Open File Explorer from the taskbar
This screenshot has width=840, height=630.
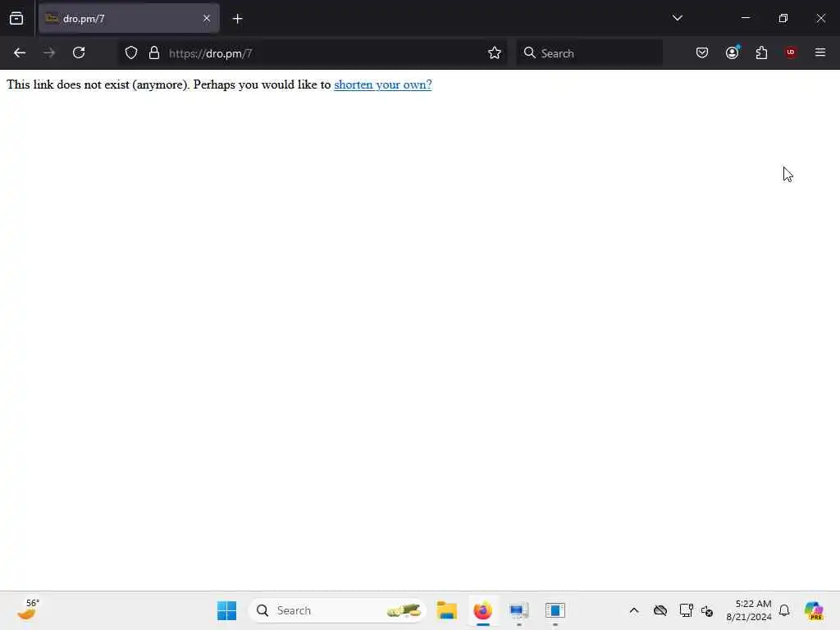click(447, 610)
